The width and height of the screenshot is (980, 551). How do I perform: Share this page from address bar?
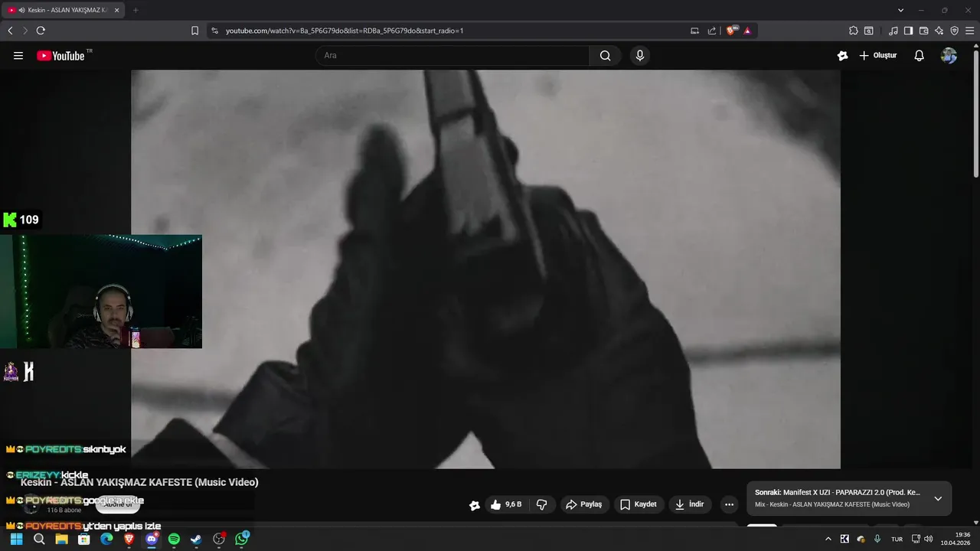(x=712, y=31)
